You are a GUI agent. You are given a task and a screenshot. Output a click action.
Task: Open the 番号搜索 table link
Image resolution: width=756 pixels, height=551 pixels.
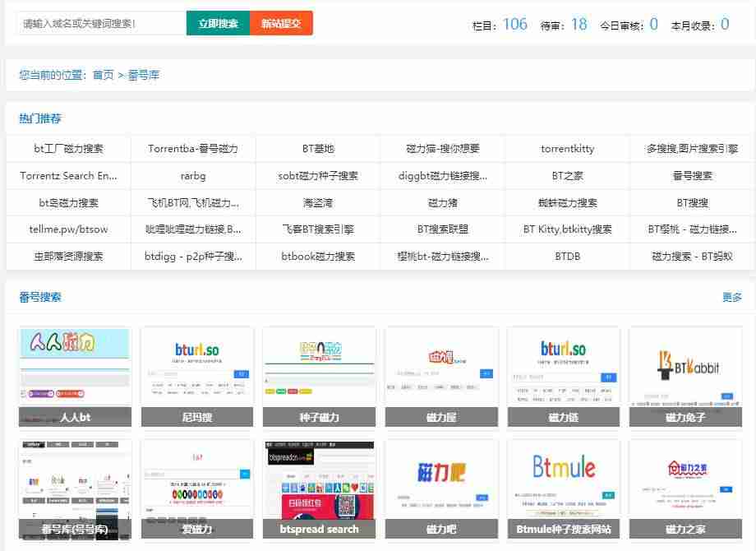(x=693, y=176)
